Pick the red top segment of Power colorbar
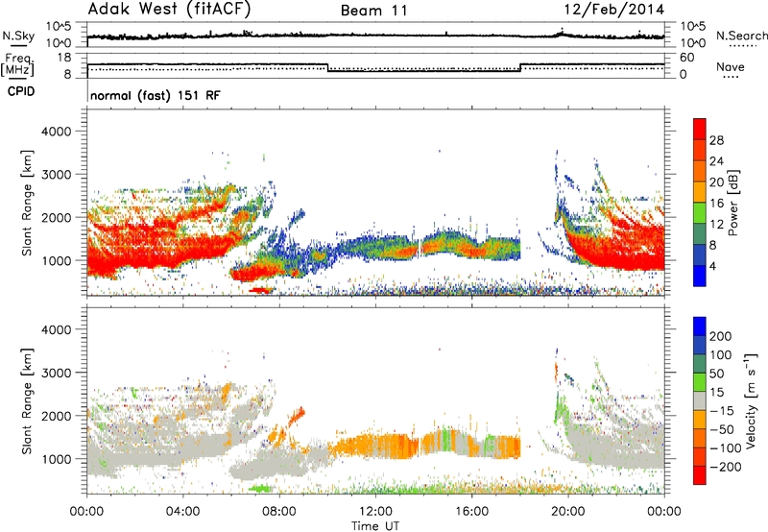The image size is (768, 532). click(x=700, y=129)
